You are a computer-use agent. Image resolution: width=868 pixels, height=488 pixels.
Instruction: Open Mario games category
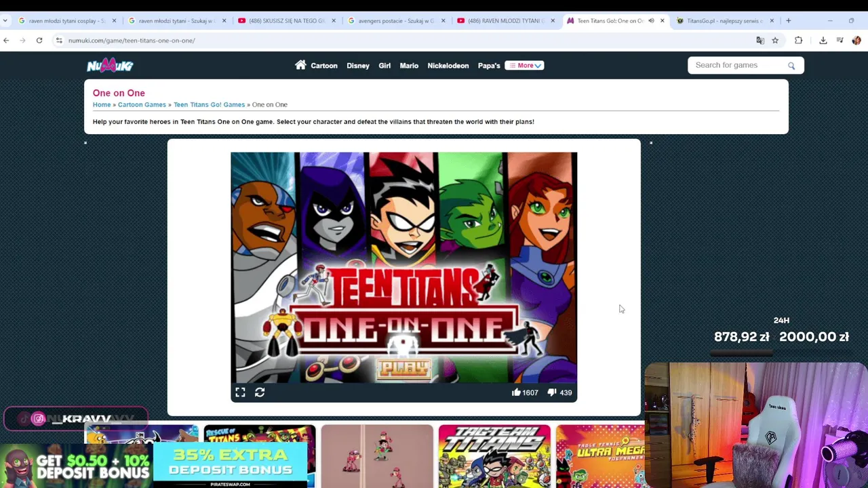(x=409, y=66)
